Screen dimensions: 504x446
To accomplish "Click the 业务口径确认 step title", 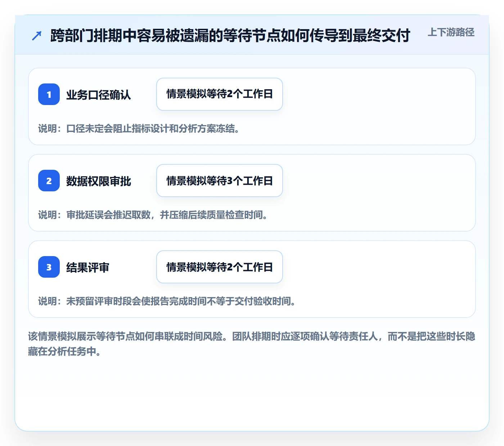I will (99, 95).
